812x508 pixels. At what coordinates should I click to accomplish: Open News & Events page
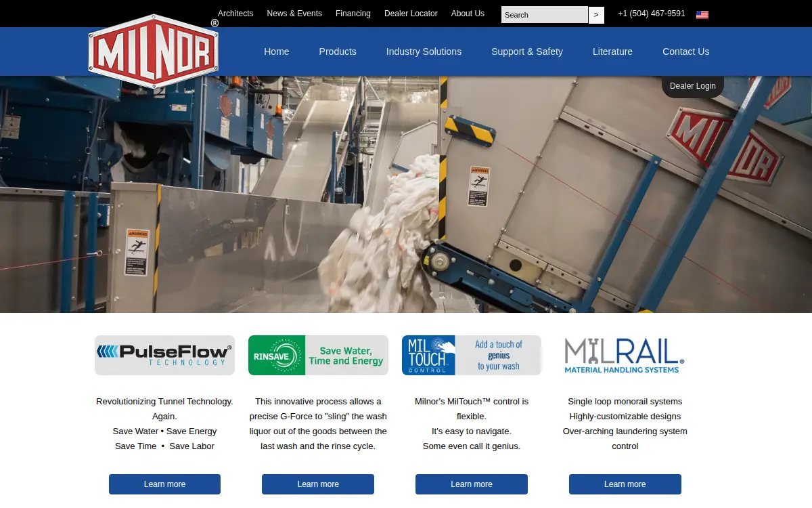click(x=294, y=14)
